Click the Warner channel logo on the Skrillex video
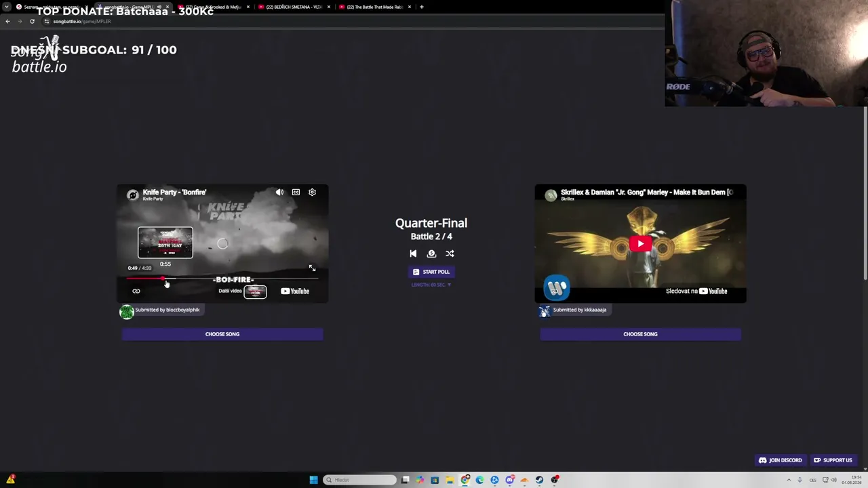 tap(556, 287)
